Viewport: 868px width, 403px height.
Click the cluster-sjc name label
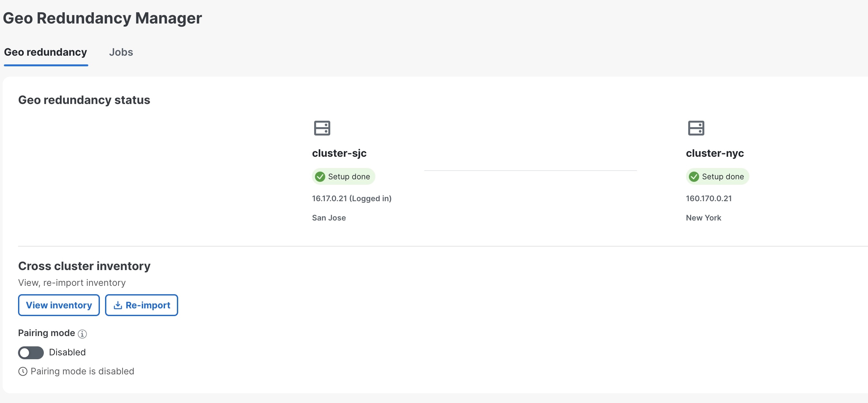click(339, 153)
